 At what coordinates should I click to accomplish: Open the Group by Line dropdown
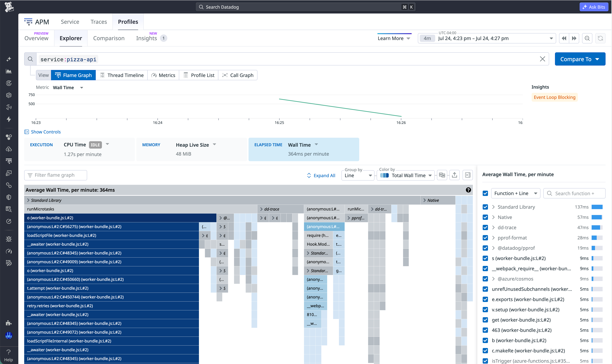358,175
